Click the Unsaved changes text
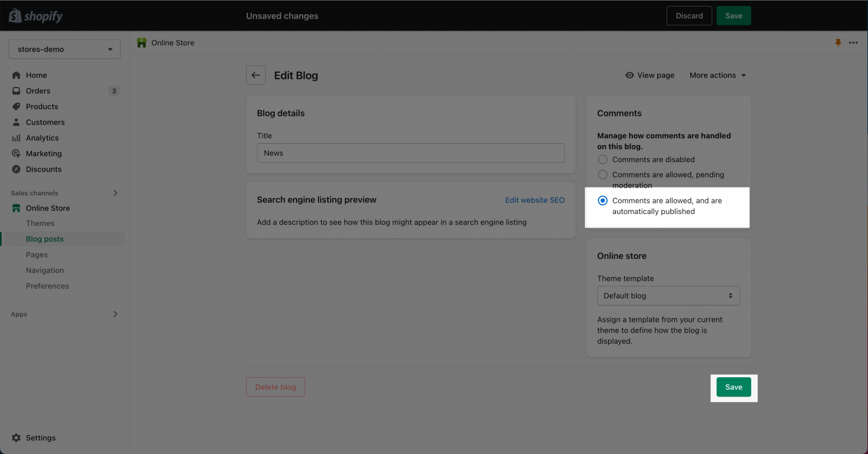Screen dimensions: 868x454 coord(282,16)
